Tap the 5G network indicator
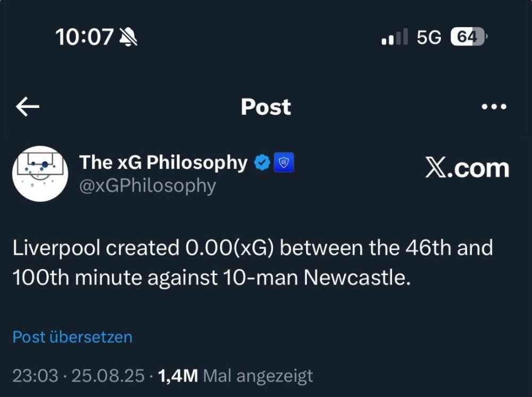Screen dimensions: 532x397 click(x=429, y=37)
